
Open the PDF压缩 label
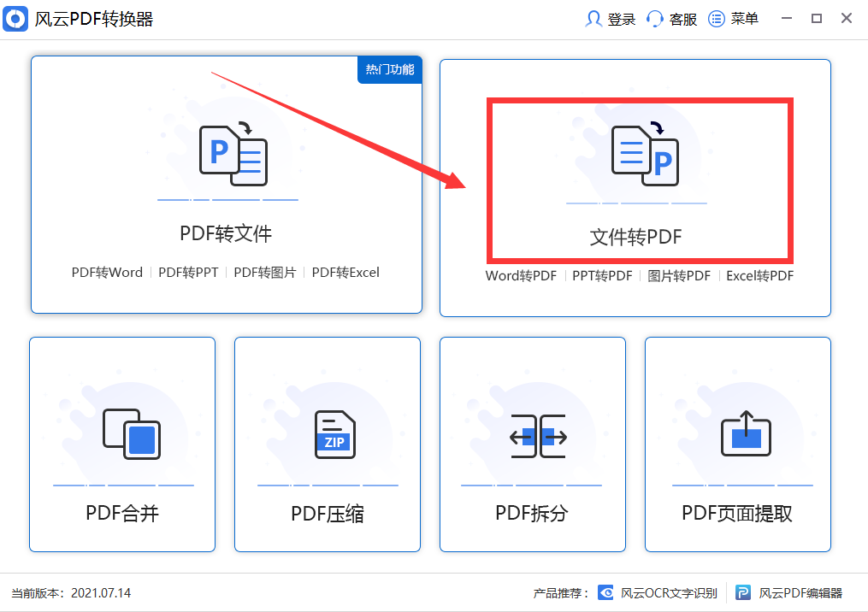coord(328,514)
